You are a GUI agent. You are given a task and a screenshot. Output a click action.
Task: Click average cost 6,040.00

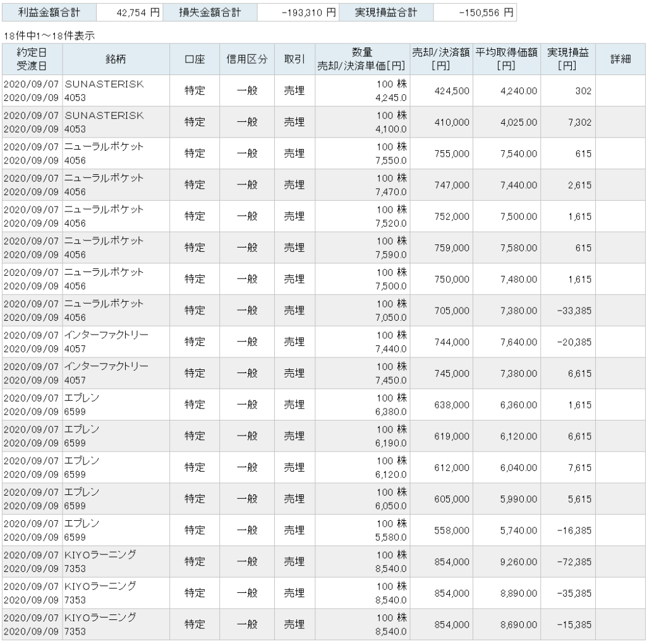519,468
